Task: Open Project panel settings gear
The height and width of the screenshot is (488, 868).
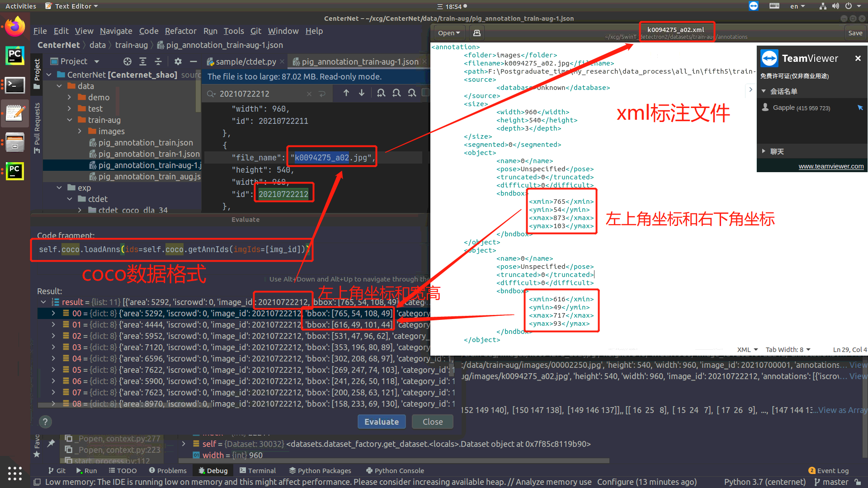Action: point(178,61)
